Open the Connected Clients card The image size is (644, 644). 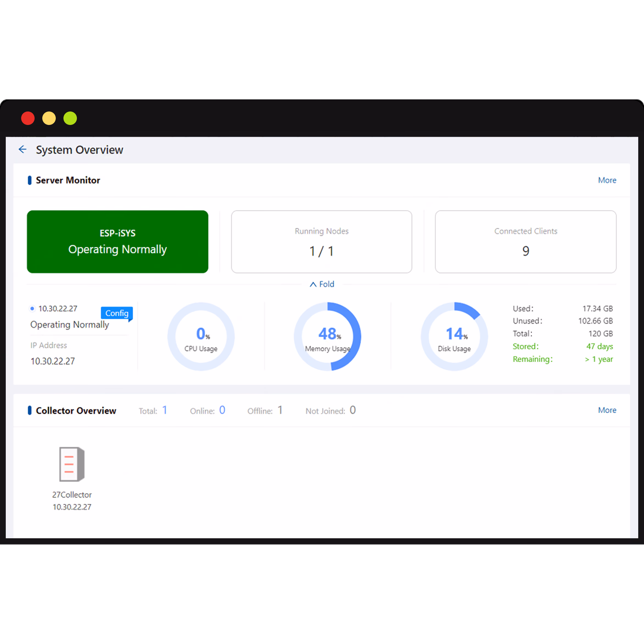526,242
